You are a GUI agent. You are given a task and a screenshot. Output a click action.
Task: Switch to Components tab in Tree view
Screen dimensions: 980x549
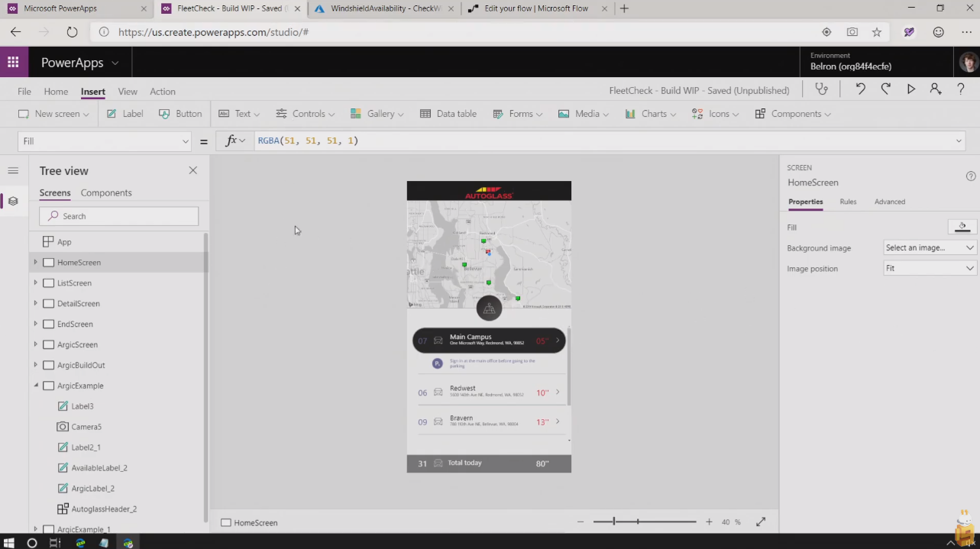point(106,192)
